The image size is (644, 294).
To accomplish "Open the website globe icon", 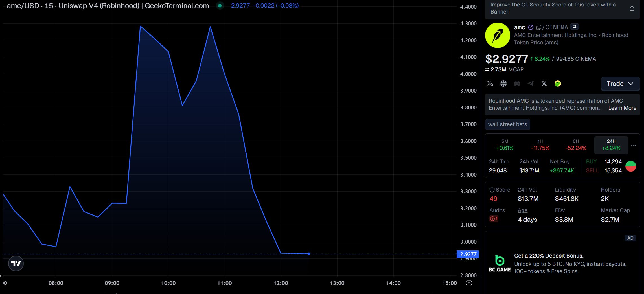I will (x=503, y=84).
